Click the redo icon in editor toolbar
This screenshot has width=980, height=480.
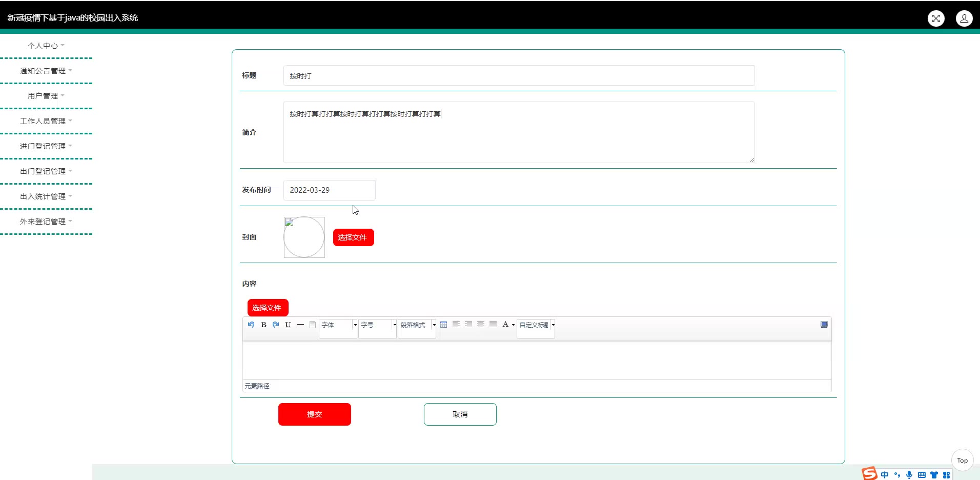pos(276,325)
